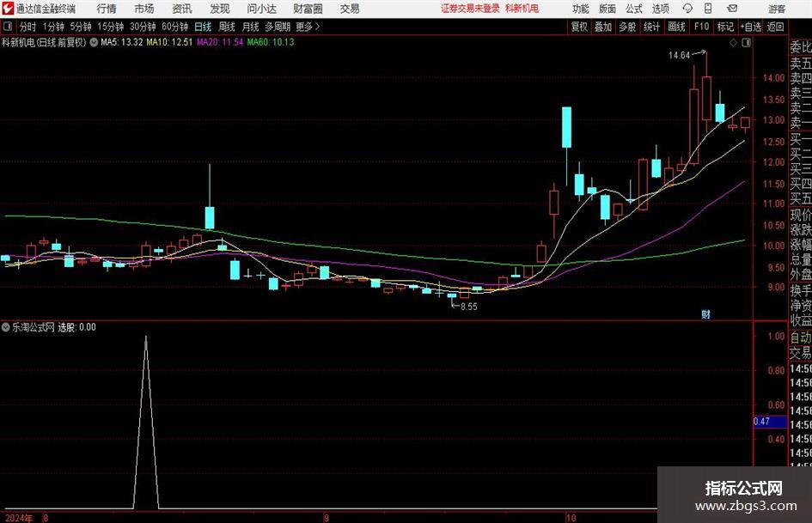Switch to the 15分钟 period tab
This screenshot has width=812, height=523.
pos(110,27)
